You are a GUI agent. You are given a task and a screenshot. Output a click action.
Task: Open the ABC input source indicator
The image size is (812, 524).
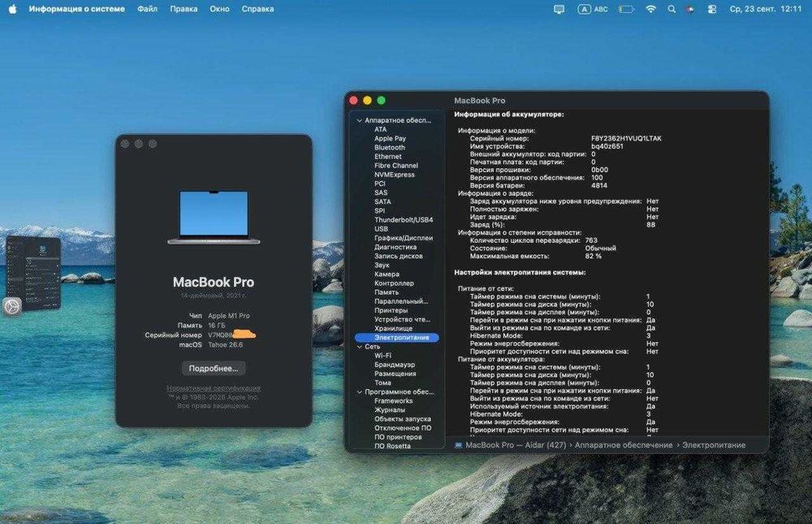point(593,9)
